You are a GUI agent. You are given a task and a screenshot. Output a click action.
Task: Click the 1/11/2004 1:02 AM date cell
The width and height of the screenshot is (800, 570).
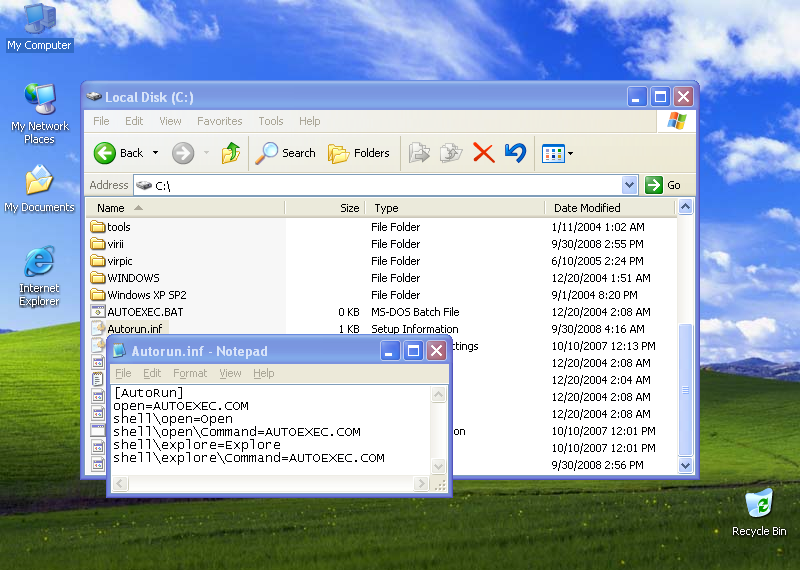click(x=597, y=227)
